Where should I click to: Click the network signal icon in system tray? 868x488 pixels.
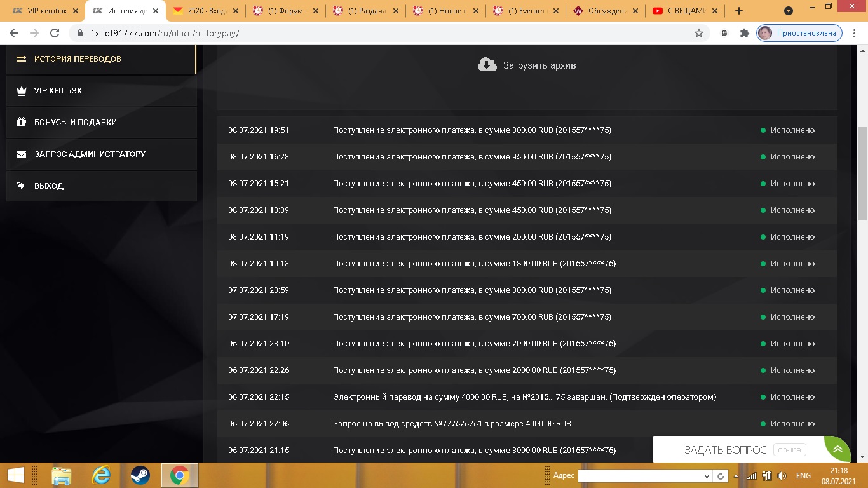[752, 476]
